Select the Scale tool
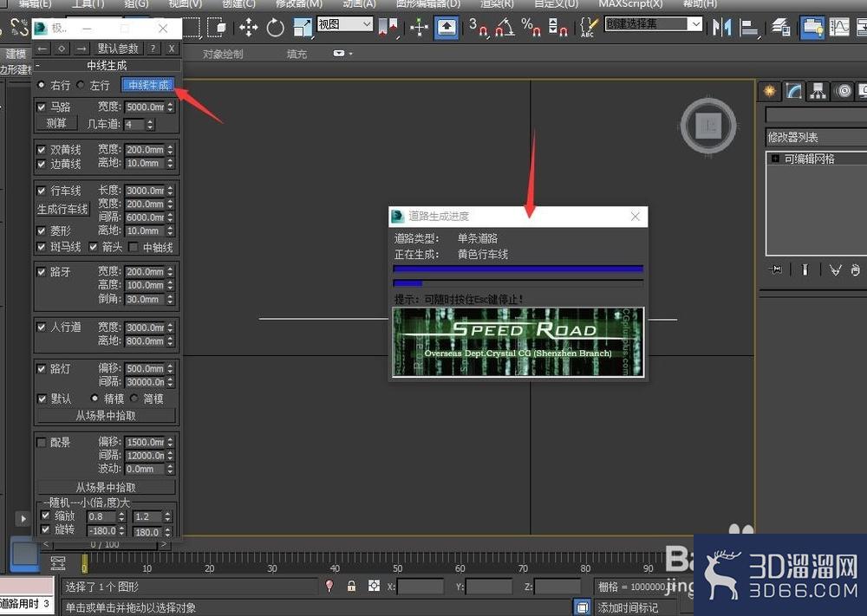867x616 pixels. point(302,27)
